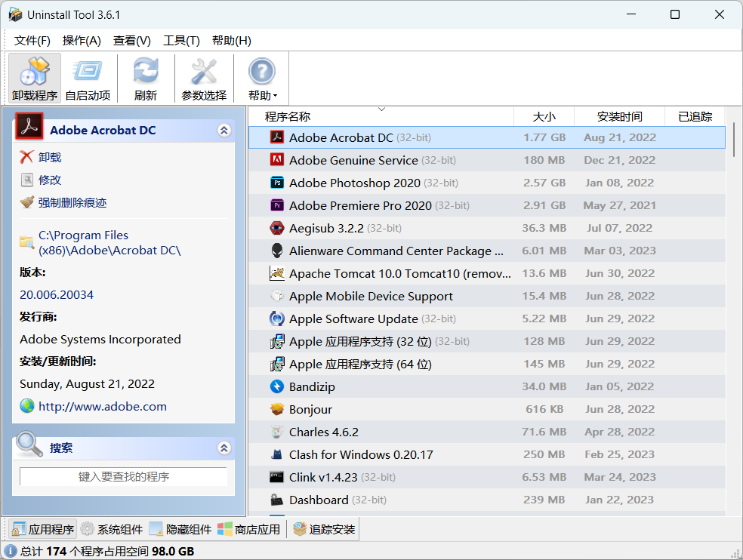Click version number 20.006.20034
743x560 pixels.
point(57,294)
